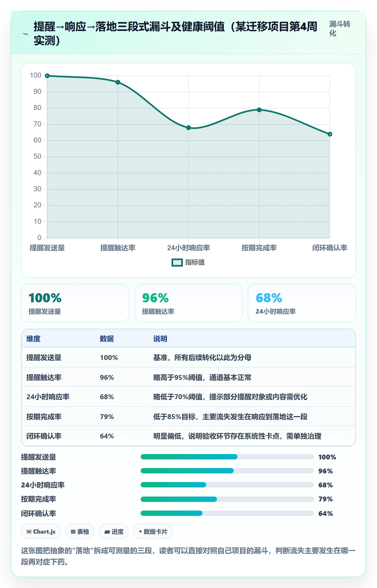Click the table cell 略高于95%阈值，通道基本正常
The width and height of the screenshot is (377, 588).
point(202,377)
